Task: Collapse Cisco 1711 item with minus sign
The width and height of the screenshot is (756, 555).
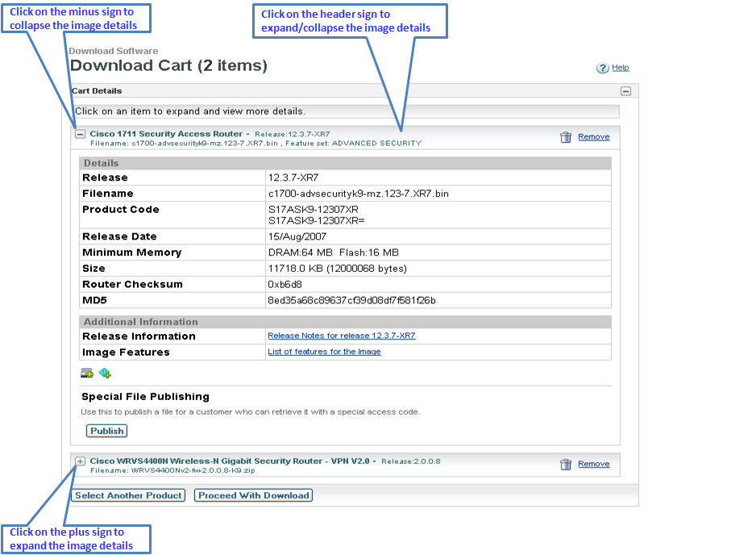Action: coord(80,134)
